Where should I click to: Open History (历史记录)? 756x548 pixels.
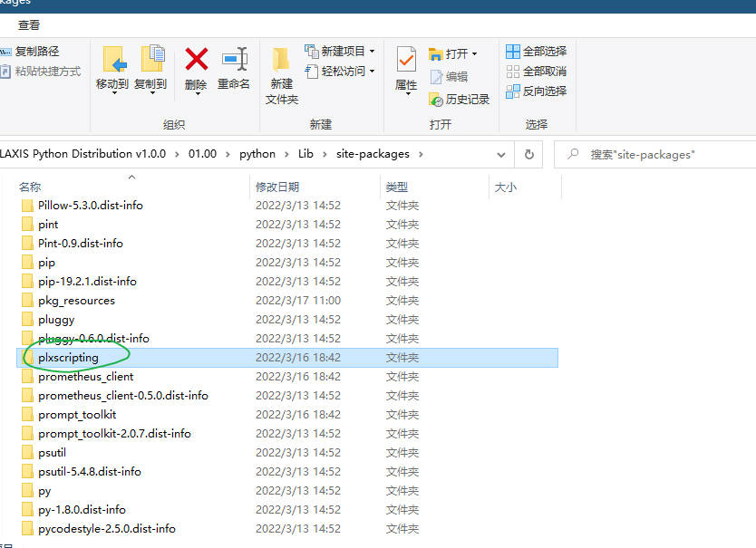pos(459,100)
